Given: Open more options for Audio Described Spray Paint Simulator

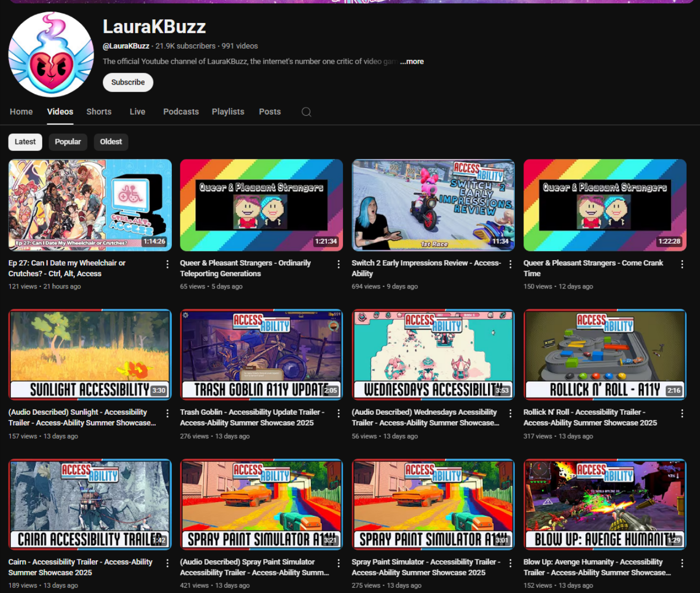Looking at the screenshot, I should (339, 564).
